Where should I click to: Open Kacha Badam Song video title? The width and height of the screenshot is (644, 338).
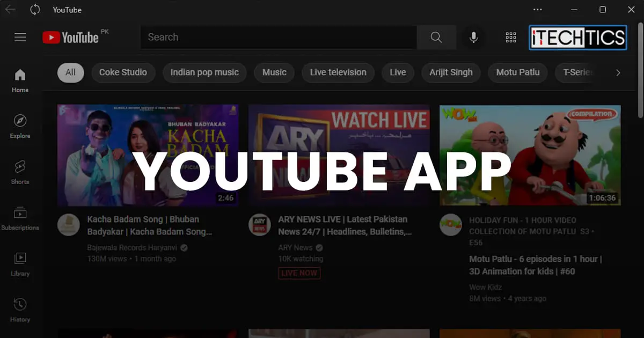click(x=150, y=226)
